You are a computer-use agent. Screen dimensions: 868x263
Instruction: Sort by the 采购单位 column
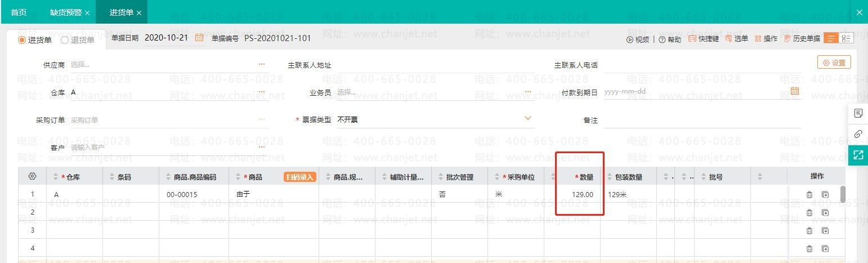point(496,177)
